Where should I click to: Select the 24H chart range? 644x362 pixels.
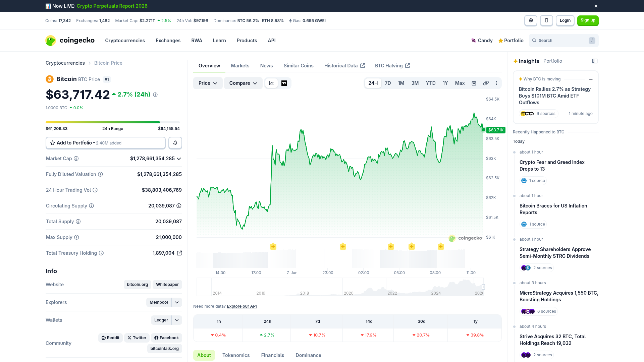pyautogui.click(x=373, y=83)
